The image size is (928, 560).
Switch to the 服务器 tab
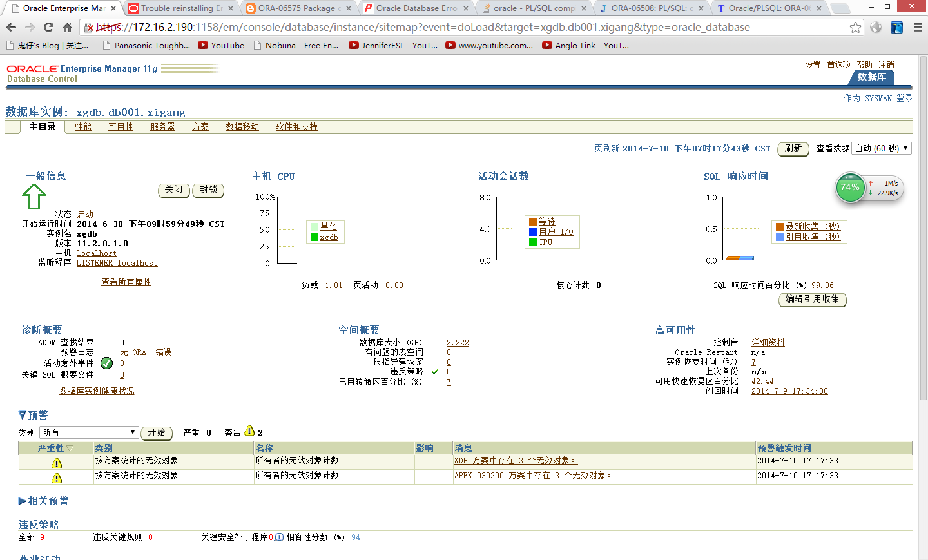(x=162, y=127)
